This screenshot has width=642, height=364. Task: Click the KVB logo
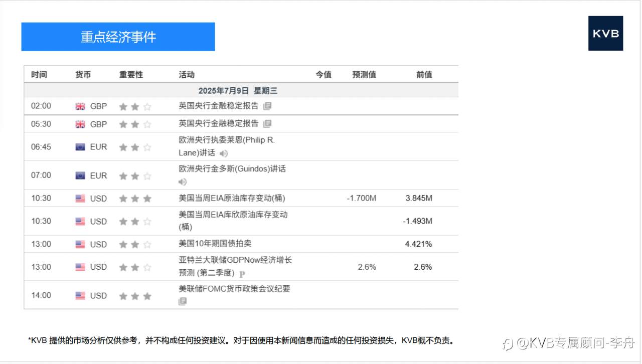coord(605,33)
